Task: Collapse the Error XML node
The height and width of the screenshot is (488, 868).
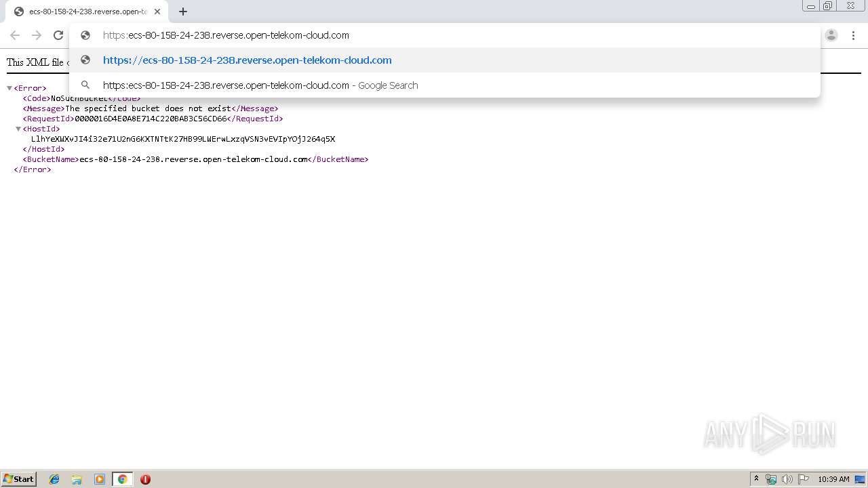Action: (x=9, y=88)
